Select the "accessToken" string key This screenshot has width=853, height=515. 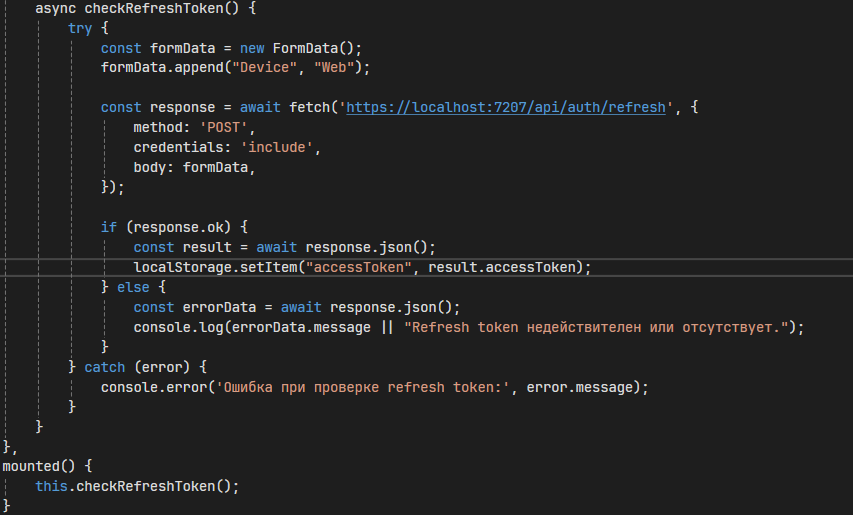358,268
